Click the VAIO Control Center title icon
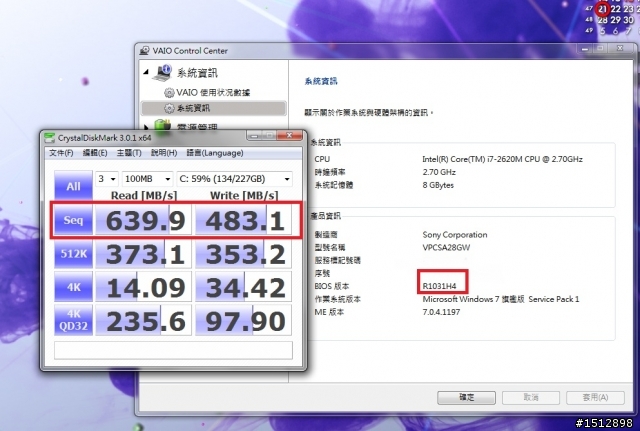This screenshot has width=640, height=431. [144, 51]
